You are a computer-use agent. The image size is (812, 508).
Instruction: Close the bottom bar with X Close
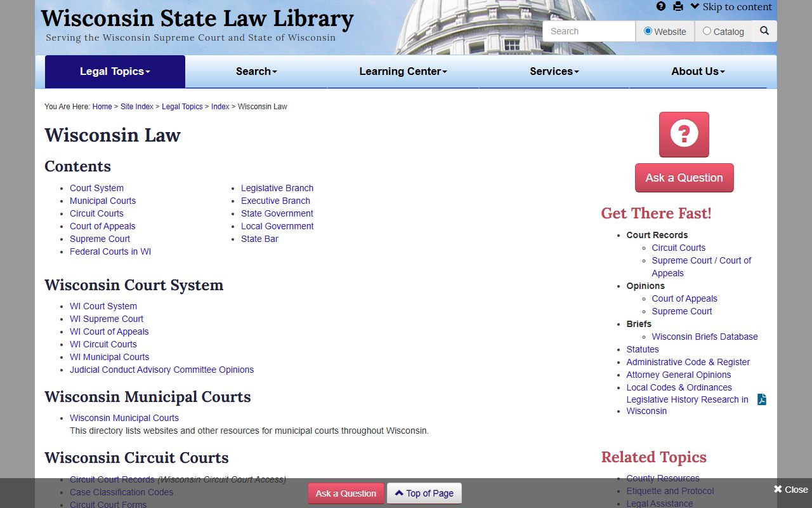790,490
